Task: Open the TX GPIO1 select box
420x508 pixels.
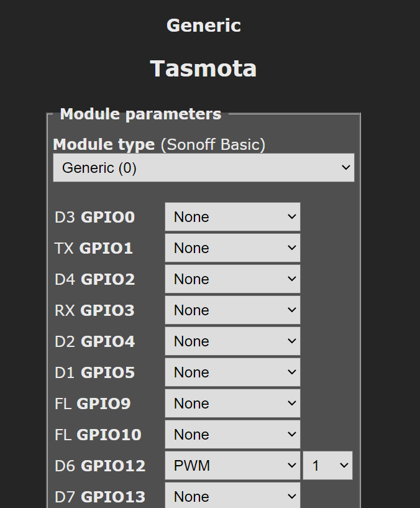Action: click(x=232, y=248)
